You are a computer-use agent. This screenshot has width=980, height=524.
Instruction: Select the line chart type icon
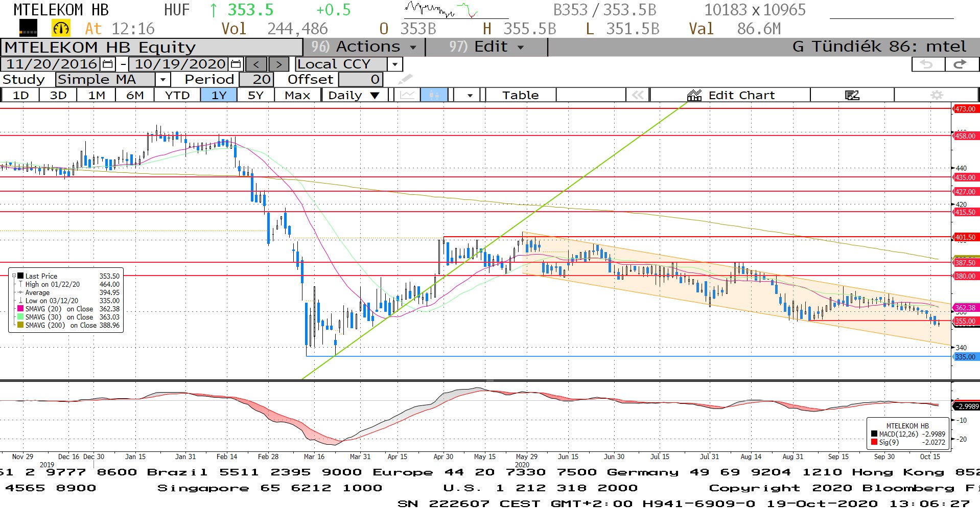(407, 95)
